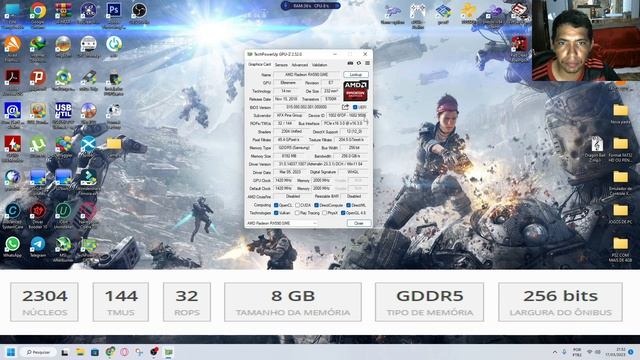Open the Opera browser taskbar icon
Viewport: 640px width, 360px height.
coord(124,352)
